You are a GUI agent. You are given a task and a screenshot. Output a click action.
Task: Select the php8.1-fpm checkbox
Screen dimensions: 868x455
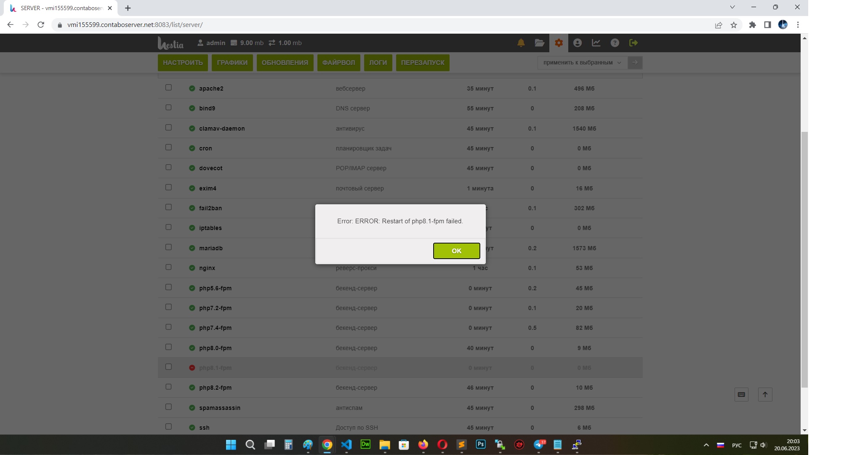click(168, 367)
